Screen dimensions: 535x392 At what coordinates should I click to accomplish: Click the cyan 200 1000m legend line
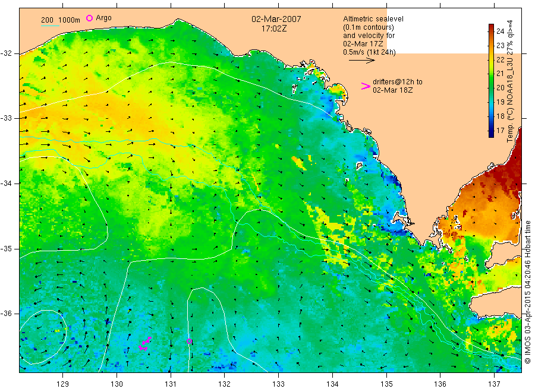(x=50, y=26)
